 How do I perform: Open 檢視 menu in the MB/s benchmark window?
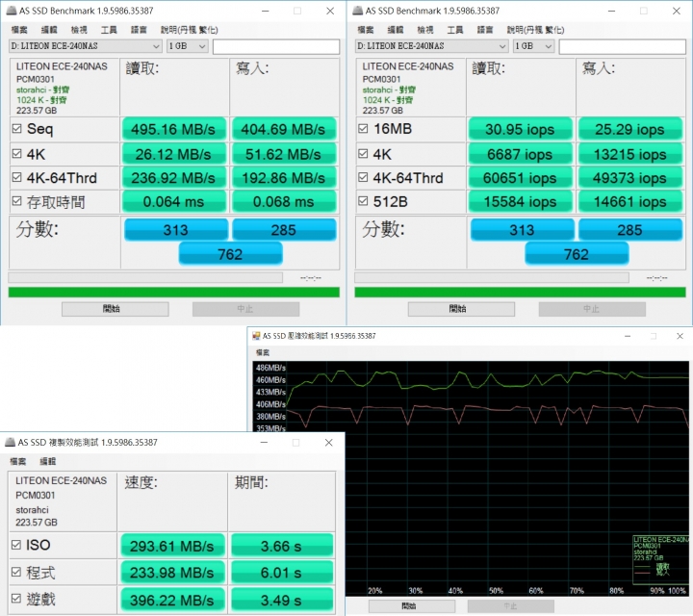pyautogui.click(x=79, y=30)
